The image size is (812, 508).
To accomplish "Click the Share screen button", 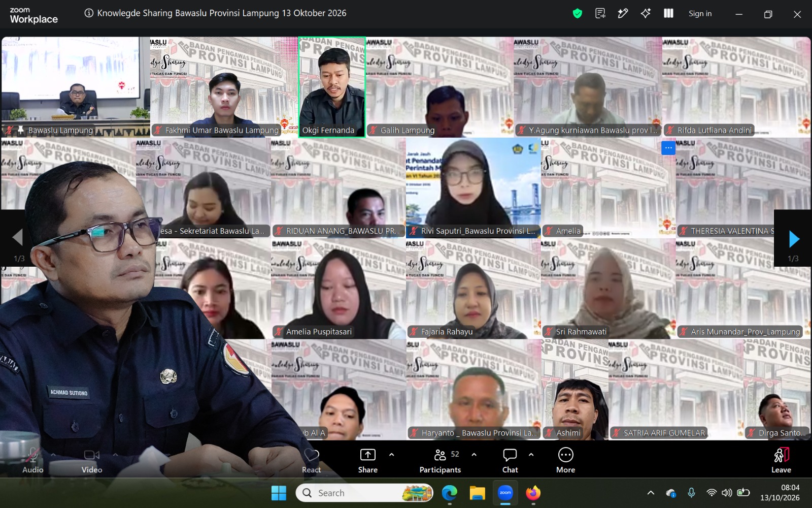I will point(367,461).
